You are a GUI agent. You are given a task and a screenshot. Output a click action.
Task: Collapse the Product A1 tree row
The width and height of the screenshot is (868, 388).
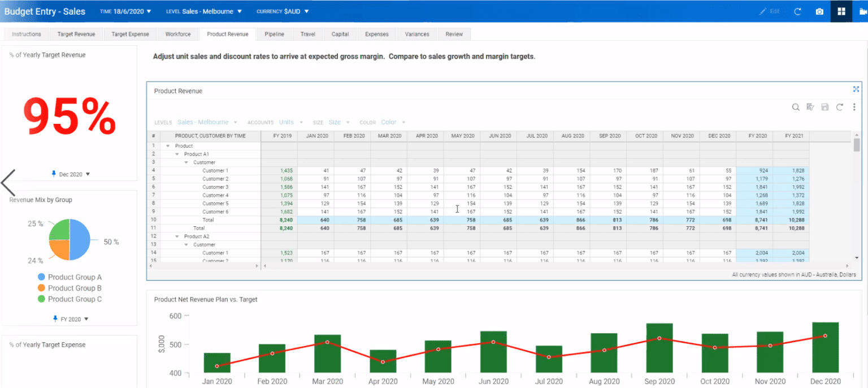click(x=176, y=154)
